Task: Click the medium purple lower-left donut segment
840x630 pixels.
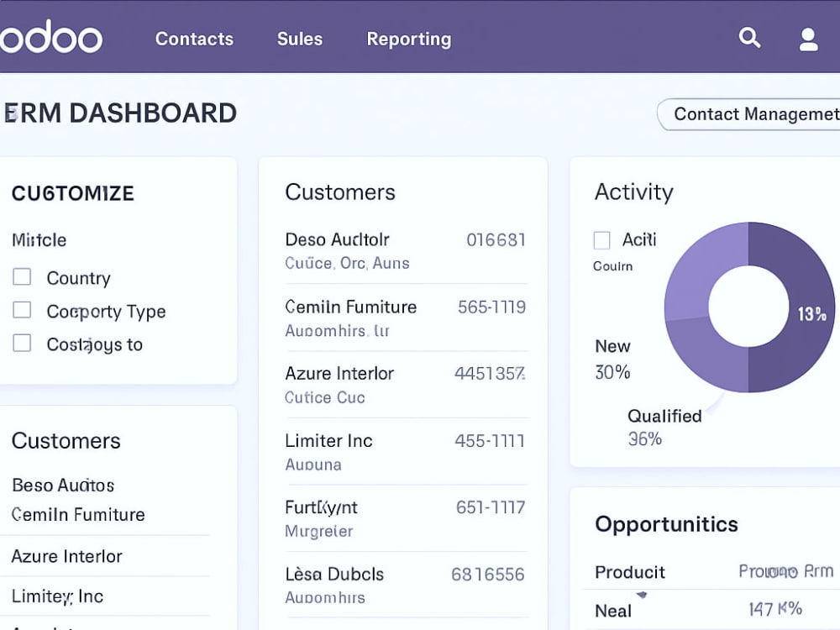Action: pyautogui.click(x=707, y=354)
